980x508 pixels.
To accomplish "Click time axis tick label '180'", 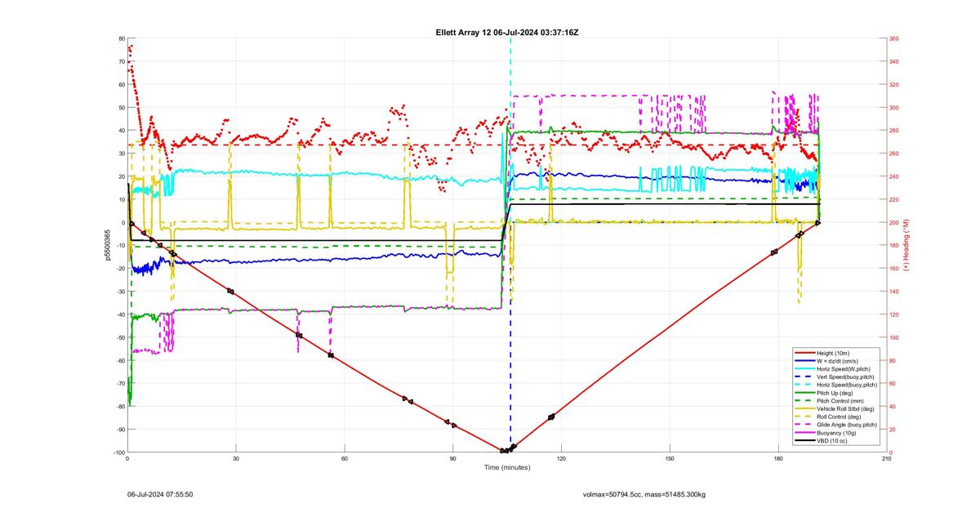I will (x=777, y=459).
